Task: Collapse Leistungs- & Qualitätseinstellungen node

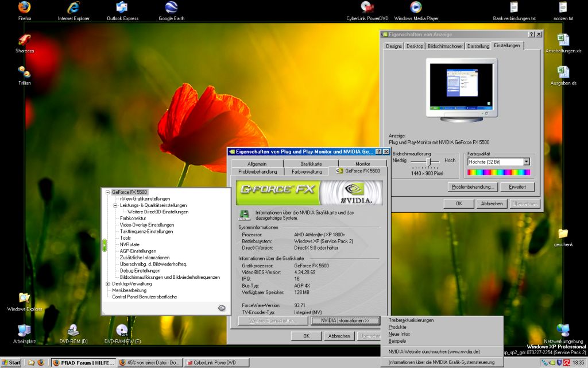Action: [115, 205]
